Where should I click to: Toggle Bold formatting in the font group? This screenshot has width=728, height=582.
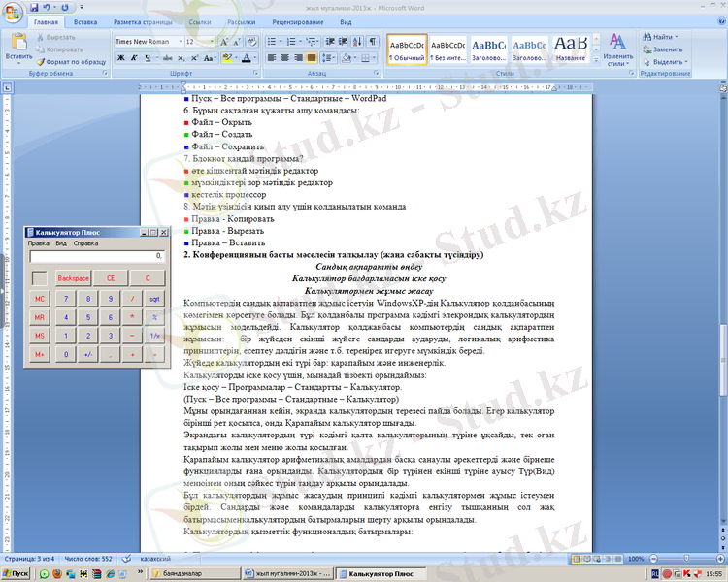pos(120,58)
